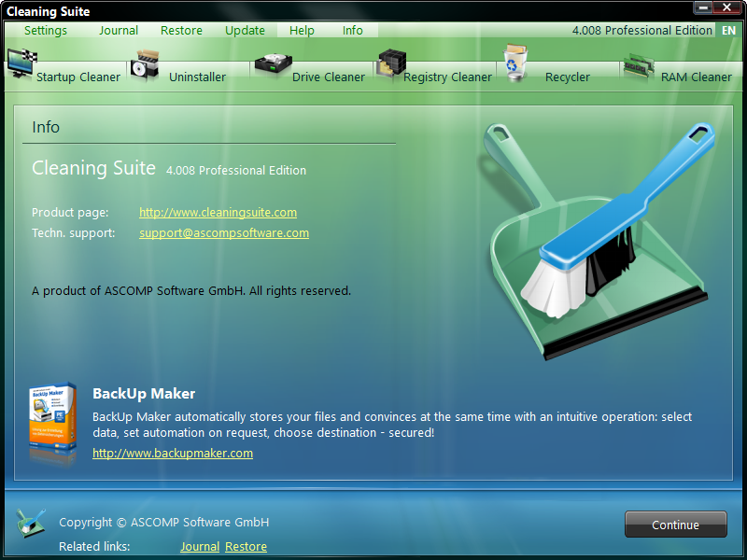Screen dimensions: 747x560
Task: Switch to the RAM Cleaner label tab
Action: click(697, 77)
